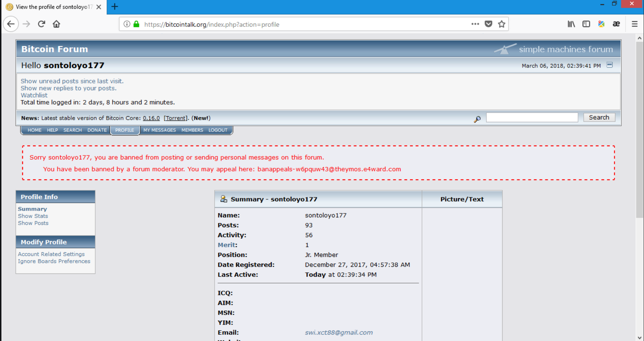Open Show Stats link
The width and height of the screenshot is (644, 341).
[x=33, y=216]
